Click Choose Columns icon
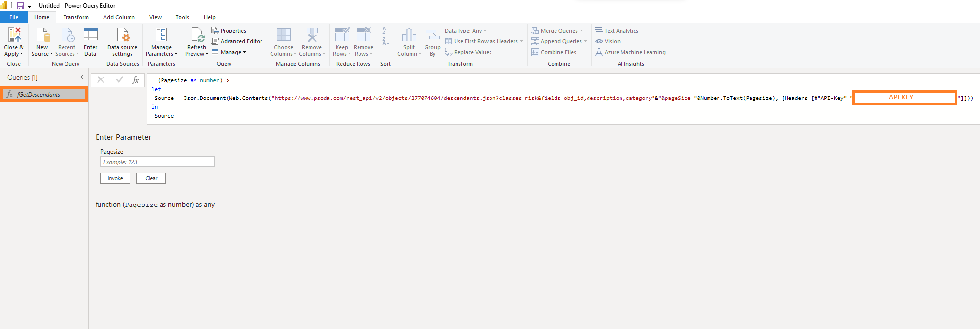The width and height of the screenshot is (980, 329). [x=284, y=35]
